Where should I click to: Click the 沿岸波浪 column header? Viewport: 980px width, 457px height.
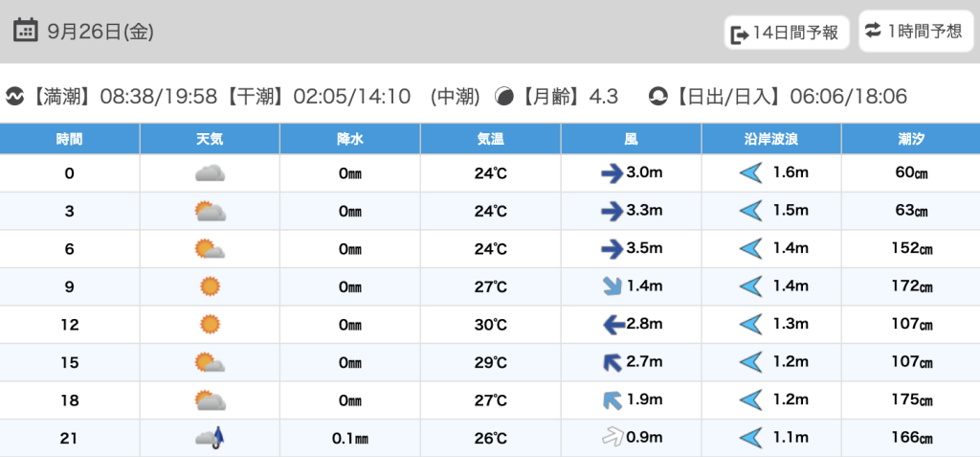(771, 139)
